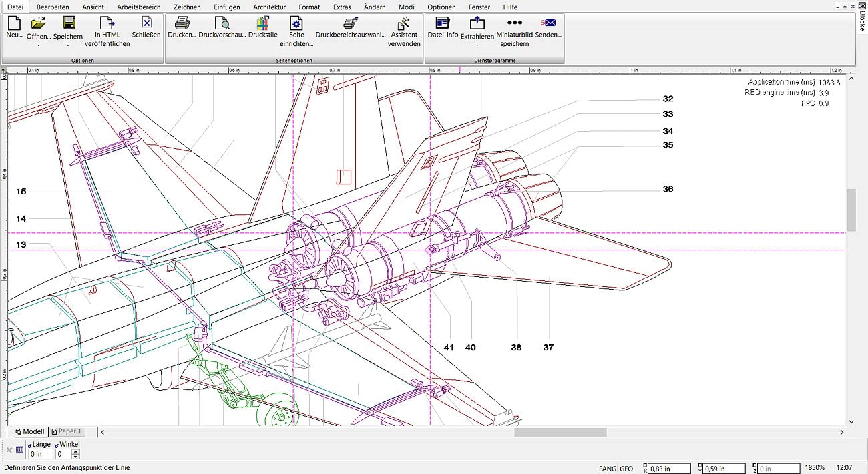Publish drawing with In HTML veröffentlichen
Screen dimensions: 868x474
(107, 32)
